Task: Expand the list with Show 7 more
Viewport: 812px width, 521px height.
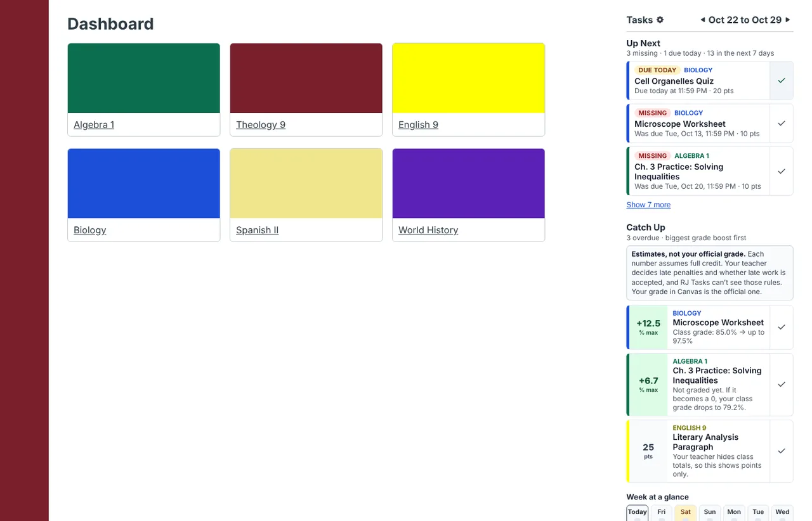Action: click(x=648, y=205)
